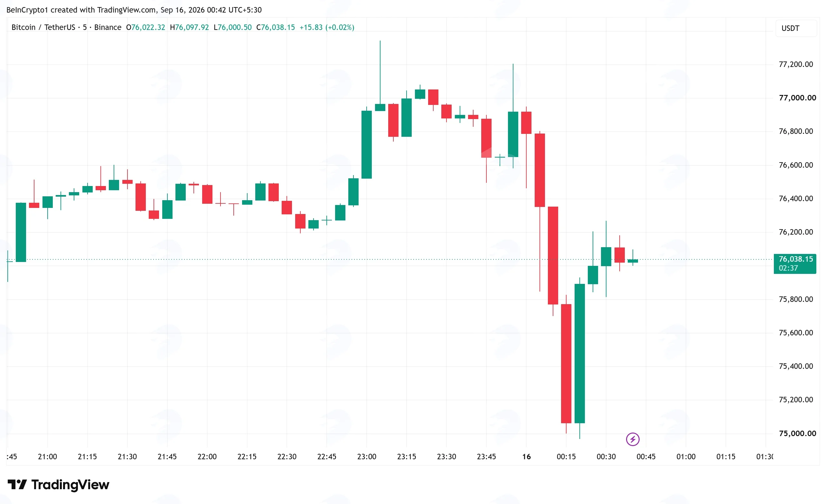This screenshot has width=826, height=504.
Task: Click the latest small green candle at 00:40
Action: tap(633, 261)
